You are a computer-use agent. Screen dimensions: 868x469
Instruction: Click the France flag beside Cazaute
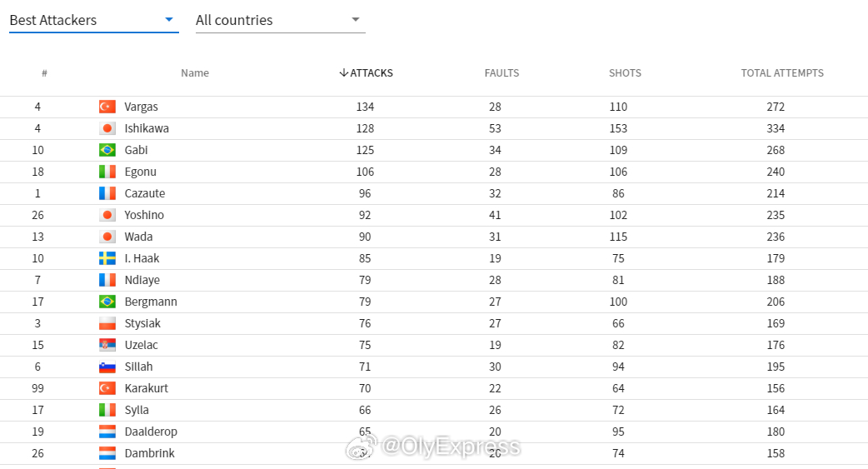point(107,193)
